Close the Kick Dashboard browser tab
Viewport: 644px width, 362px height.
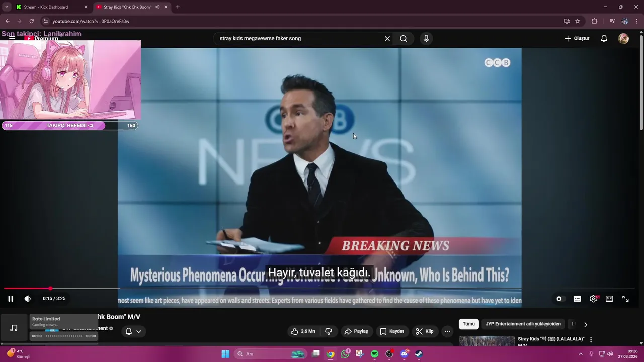click(x=86, y=7)
